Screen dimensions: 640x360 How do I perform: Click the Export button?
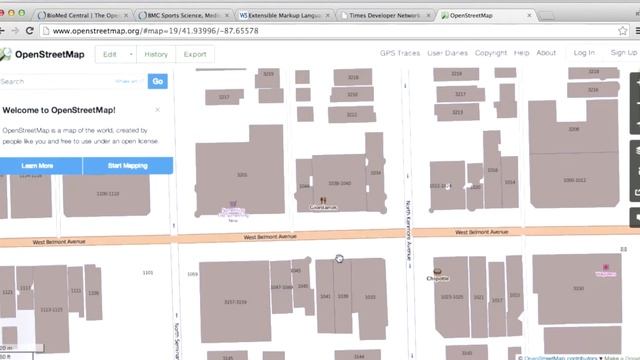pos(195,54)
